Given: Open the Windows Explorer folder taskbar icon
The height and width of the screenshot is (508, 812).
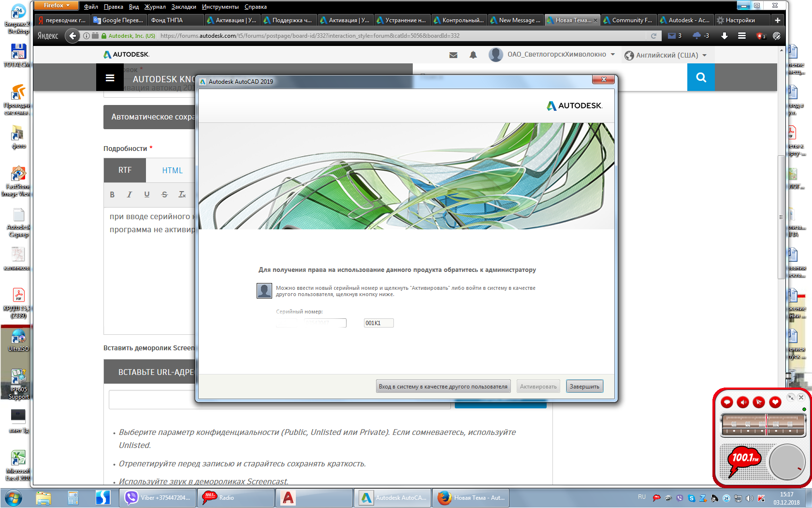Looking at the screenshot, I should pos(43,498).
